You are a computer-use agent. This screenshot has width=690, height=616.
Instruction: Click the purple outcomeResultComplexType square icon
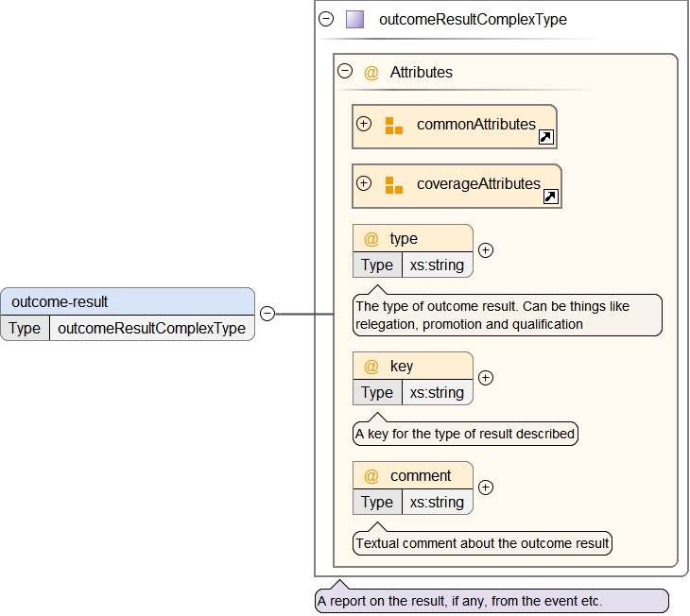pos(354,19)
